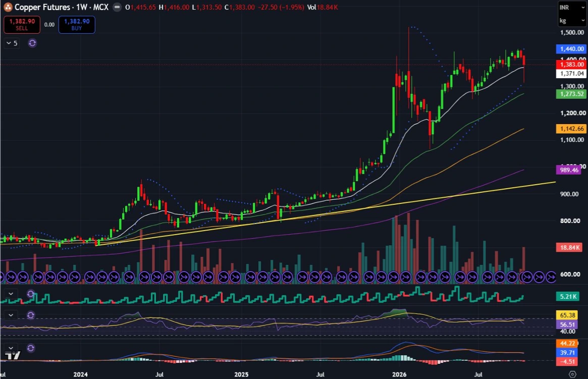Open chart settings gear on the time axis
The width and height of the screenshot is (588, 379).
572,374
